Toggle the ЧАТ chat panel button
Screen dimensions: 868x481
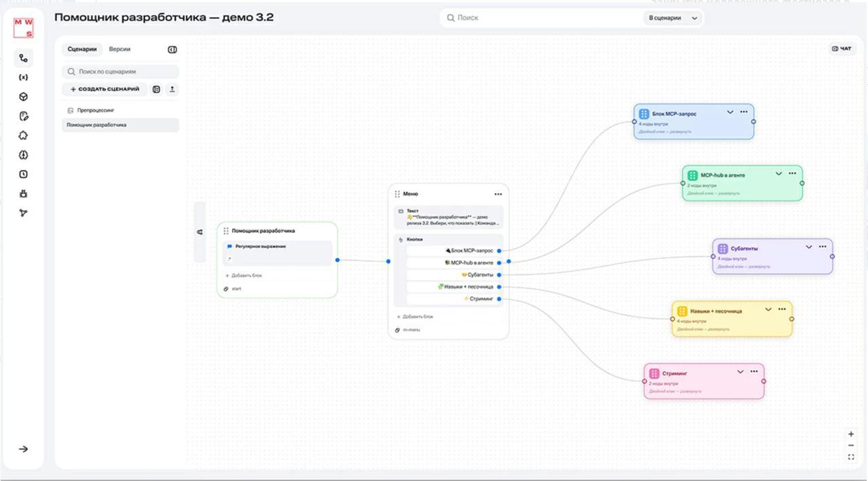842,49
